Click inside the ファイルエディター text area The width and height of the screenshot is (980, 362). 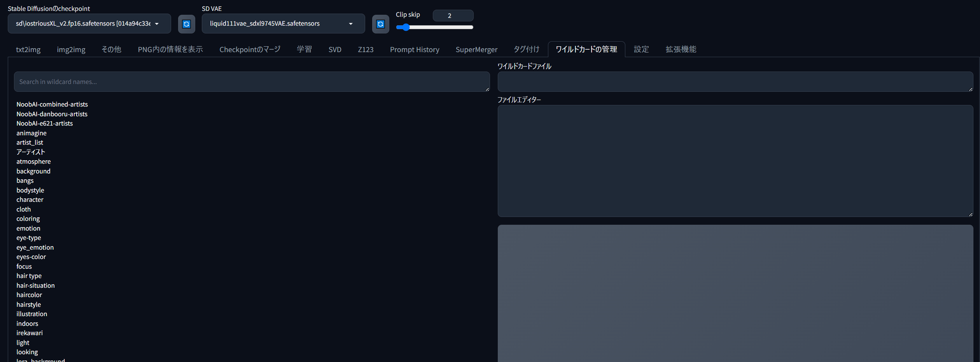(735, 161)
